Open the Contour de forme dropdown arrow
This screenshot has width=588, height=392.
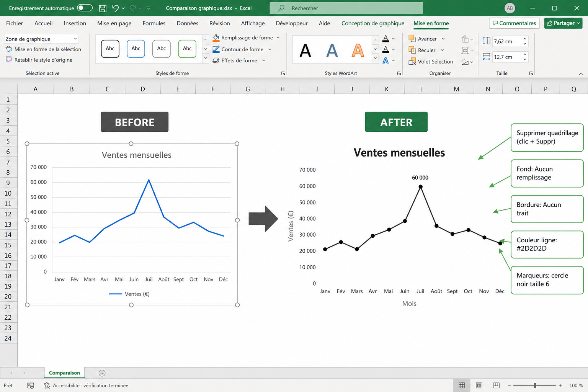[x=270, y=49]
